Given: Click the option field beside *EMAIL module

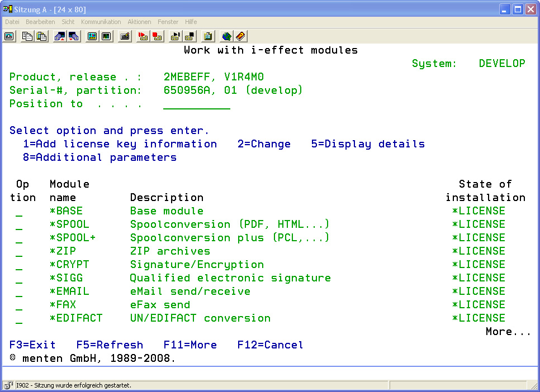Looking at the screenshot, I should click(x=19, y=293).
